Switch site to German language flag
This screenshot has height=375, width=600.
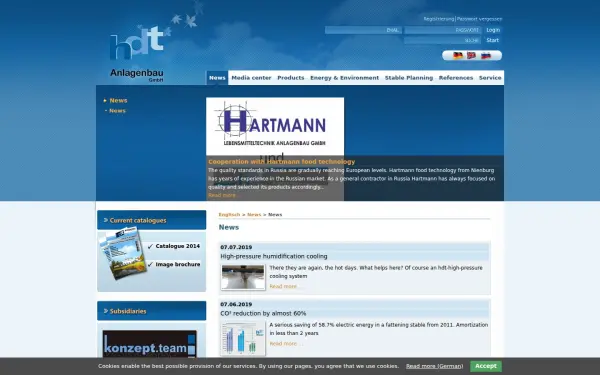(x=458, y=55)
